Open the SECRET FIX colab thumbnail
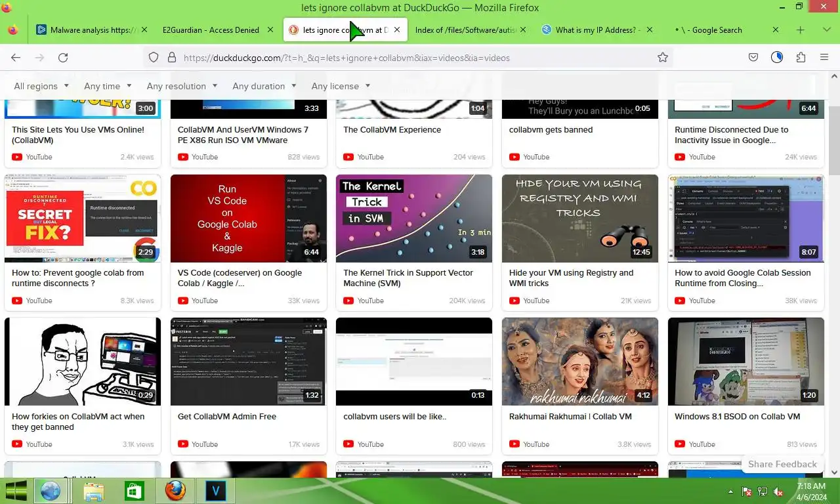Viewport: 840px width, 504px height. 83,219
